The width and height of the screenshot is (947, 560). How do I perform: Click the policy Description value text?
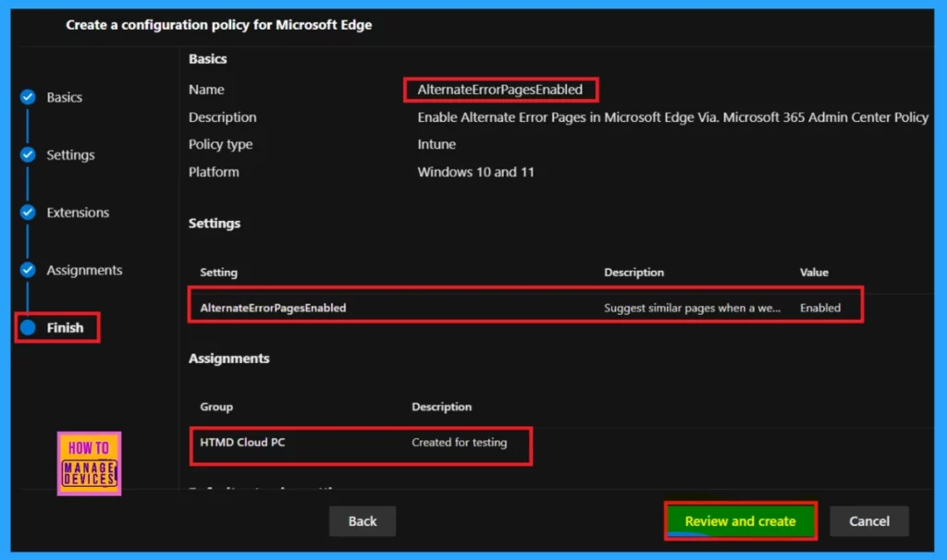point(673,117)
